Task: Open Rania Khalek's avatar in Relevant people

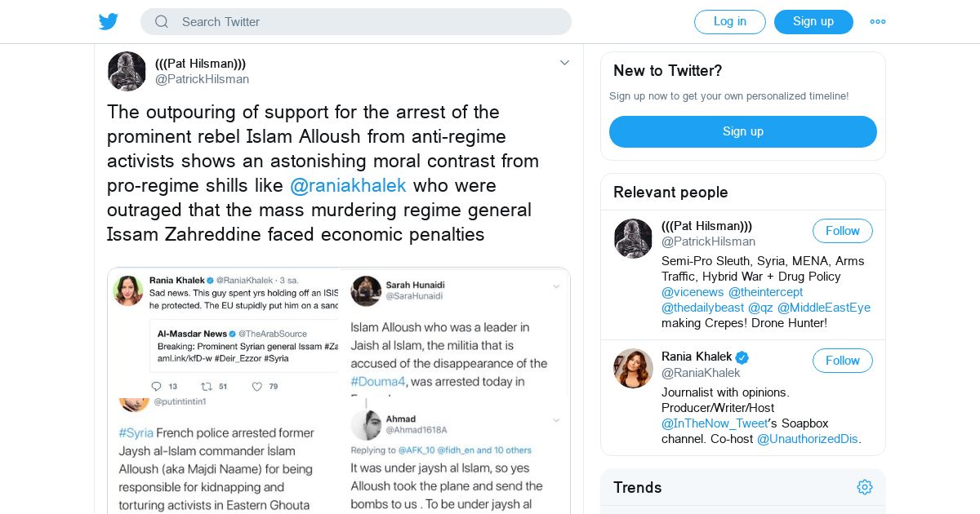Action: click(x=634, y=369)
